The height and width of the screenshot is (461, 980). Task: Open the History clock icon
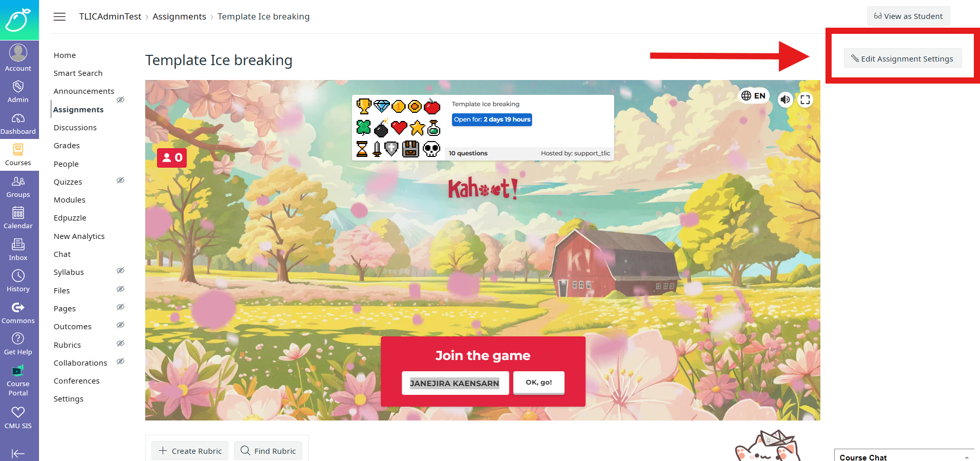pos(18,276)
